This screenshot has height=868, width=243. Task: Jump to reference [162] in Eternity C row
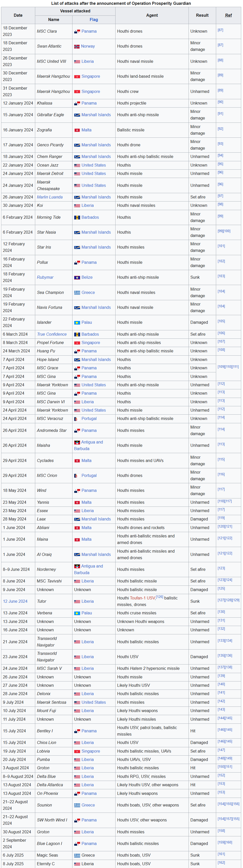coord(221,863)
